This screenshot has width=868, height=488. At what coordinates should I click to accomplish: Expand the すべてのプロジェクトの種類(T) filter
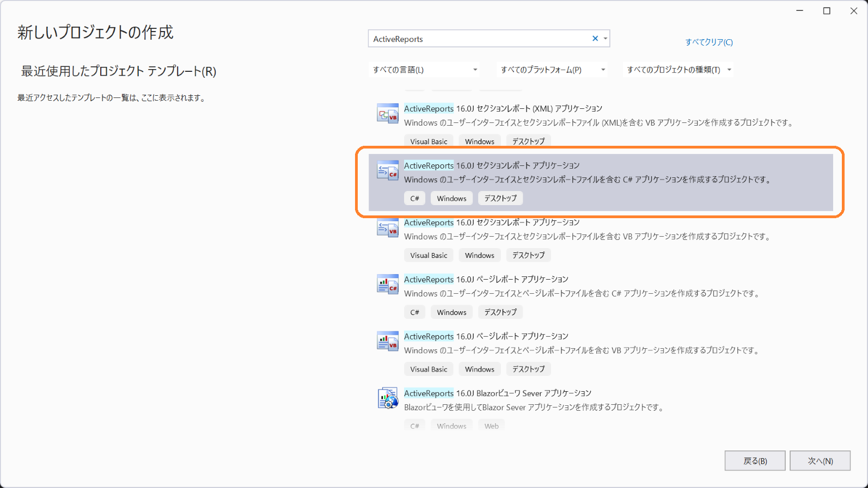tap(678, 70)
